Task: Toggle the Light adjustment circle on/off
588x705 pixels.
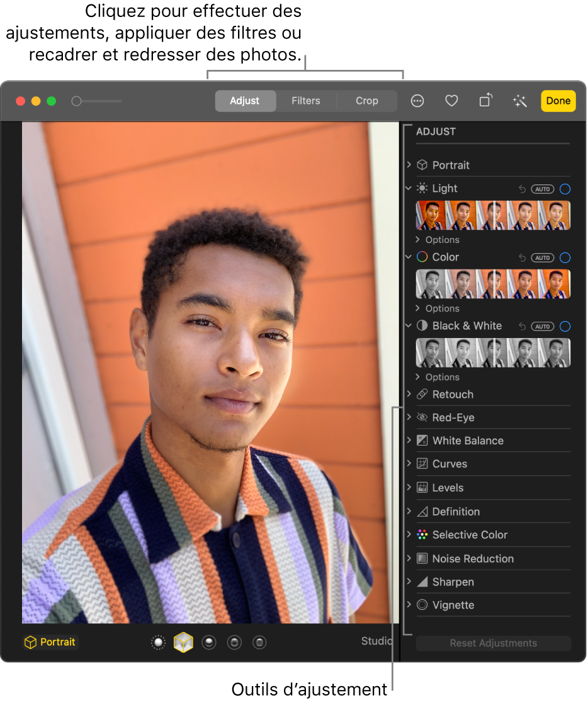Action: (565, 189)
